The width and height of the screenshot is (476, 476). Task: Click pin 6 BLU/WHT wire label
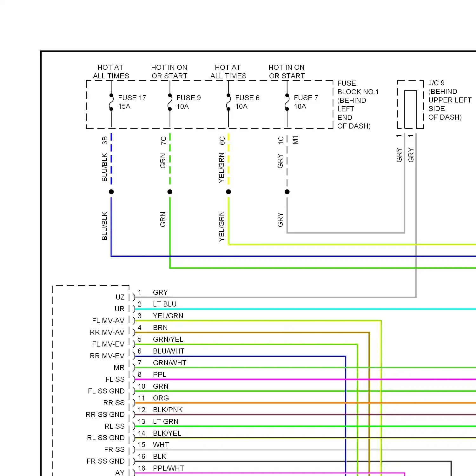[169, 351]
